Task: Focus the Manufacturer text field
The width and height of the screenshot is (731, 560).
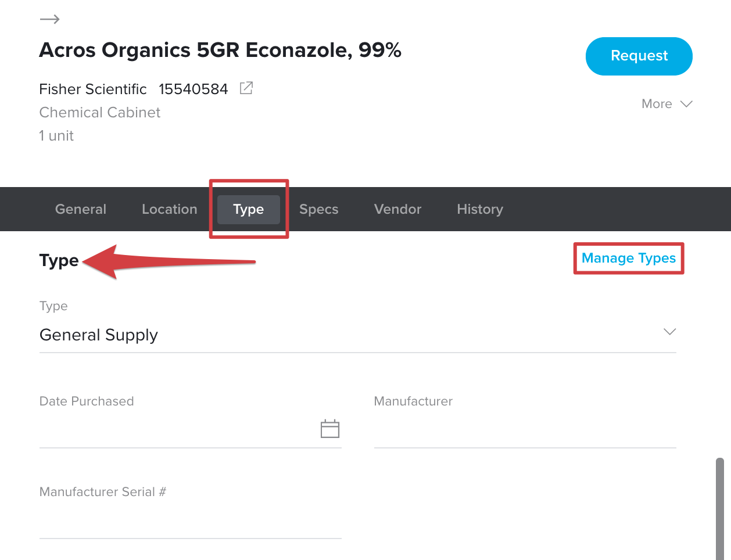Action: tap(525, 430)
